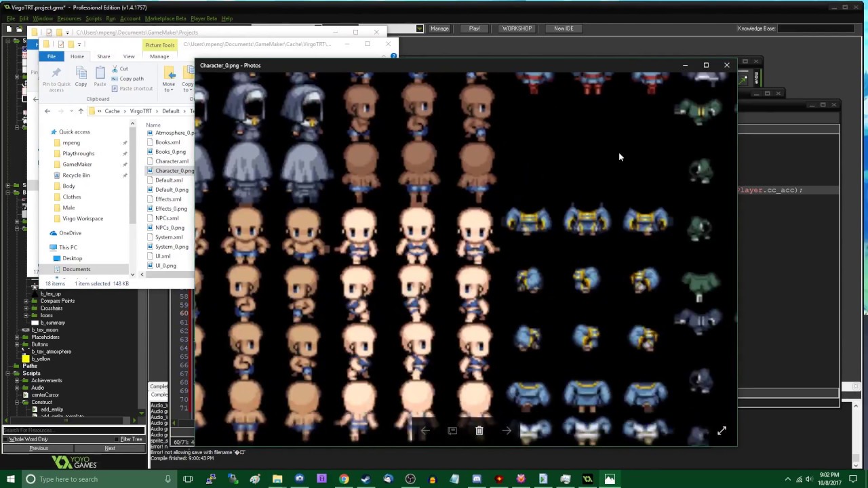The height and width of the screenshot is (488, 868).
Task: Switch to the Share ribbon tab
Action: click(104, 56)
